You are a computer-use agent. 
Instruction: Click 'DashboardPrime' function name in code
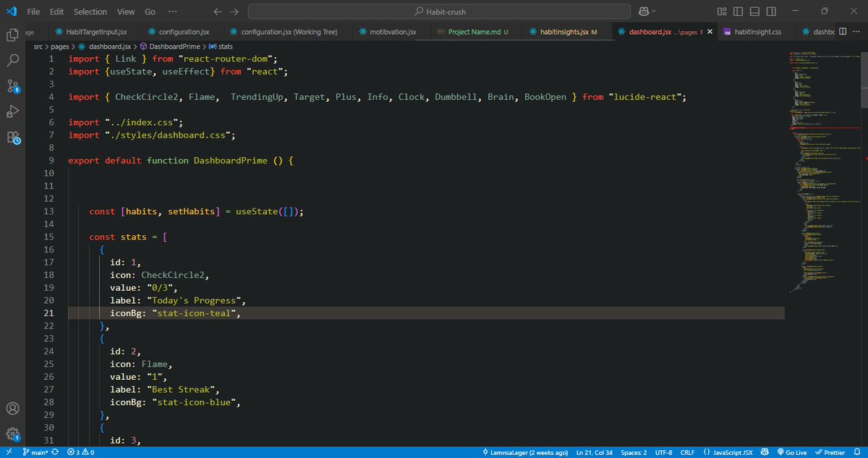230,161
